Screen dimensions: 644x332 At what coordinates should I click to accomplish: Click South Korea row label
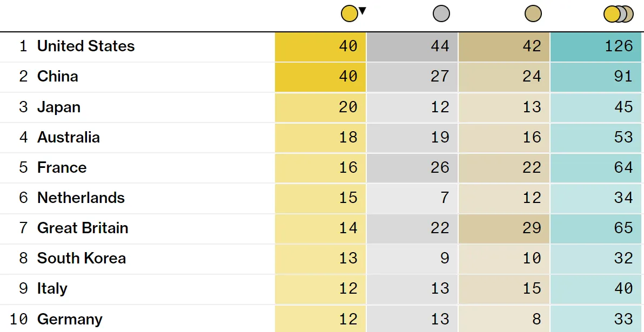coord(82,258)
